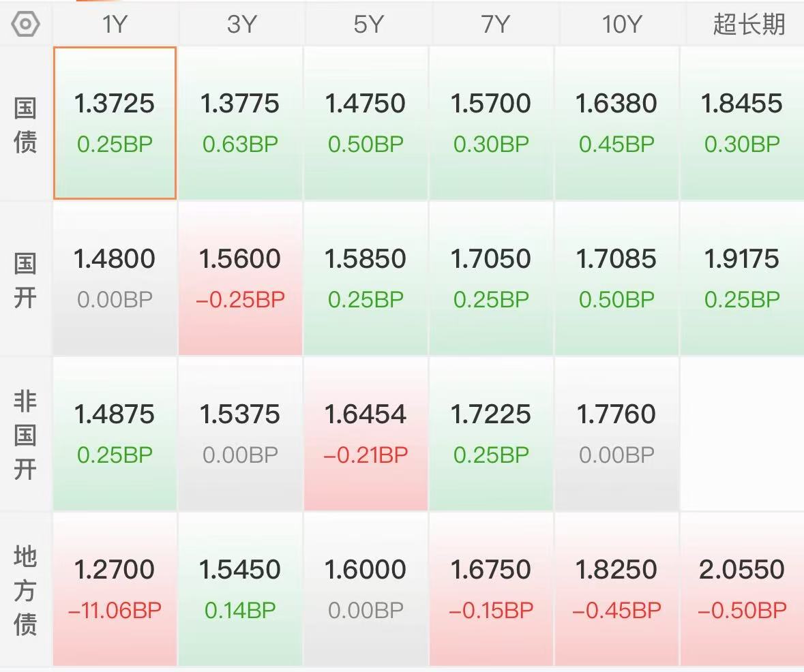Open the 非国开 10Y cell 1.7760

click(x=616, y=433)
